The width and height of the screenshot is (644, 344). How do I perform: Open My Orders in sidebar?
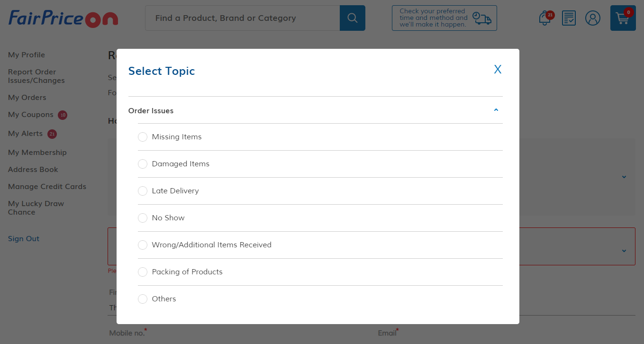tap(27, 98)
